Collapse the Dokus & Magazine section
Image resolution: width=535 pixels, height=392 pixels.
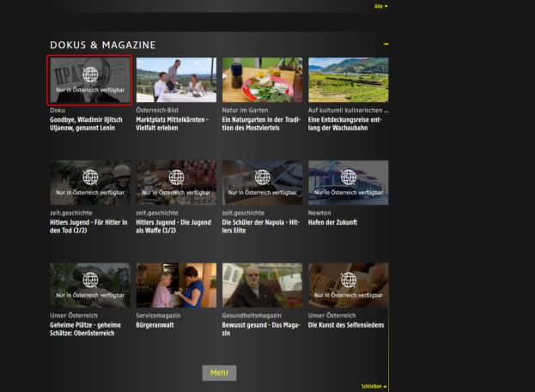point(386,44)
